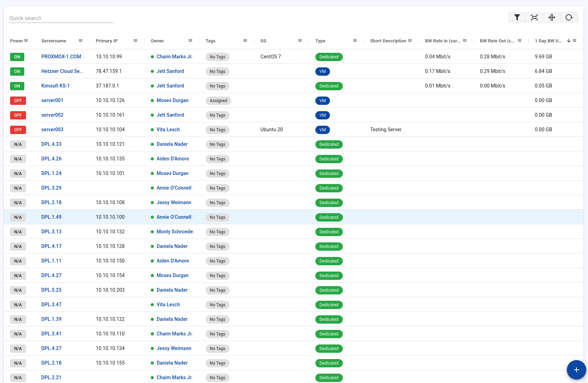Toggle the OFF power badge for server003
The image size is (588, 383).
click(18, 130)
